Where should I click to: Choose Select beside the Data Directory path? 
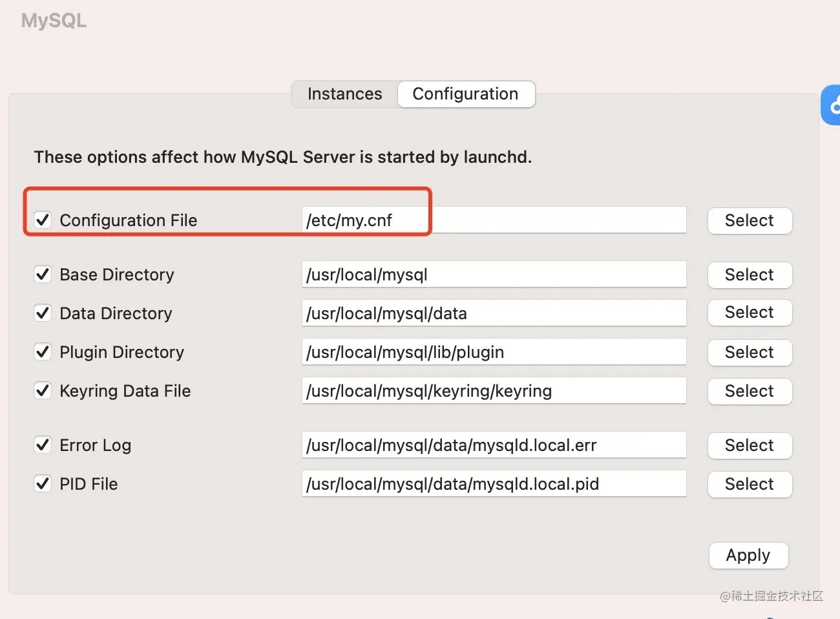pyautogui.click(x=750, y=313)
